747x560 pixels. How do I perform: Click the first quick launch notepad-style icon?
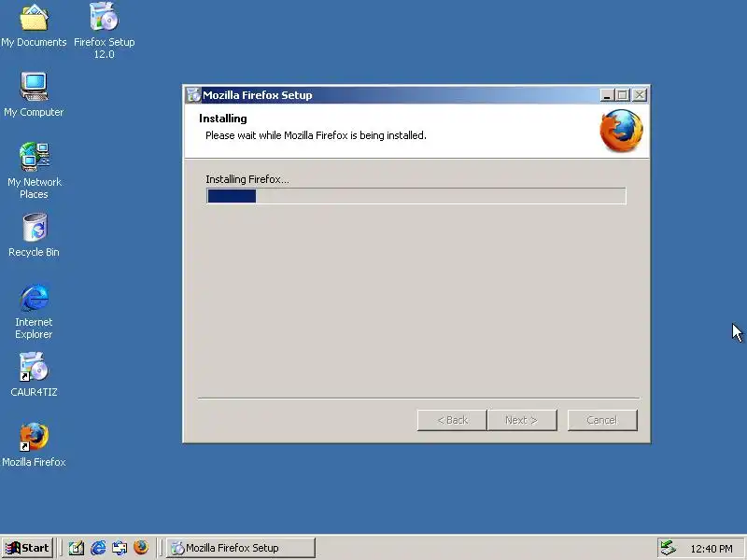[x=77, y=548]
